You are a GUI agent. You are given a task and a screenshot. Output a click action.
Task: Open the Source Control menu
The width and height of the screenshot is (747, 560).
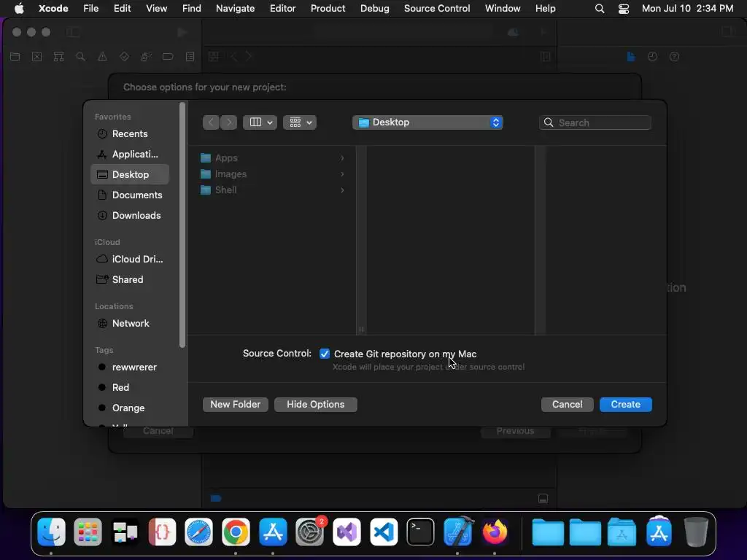click(x=437, y=8)
